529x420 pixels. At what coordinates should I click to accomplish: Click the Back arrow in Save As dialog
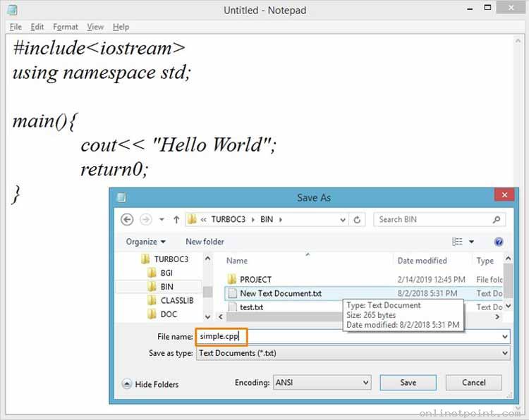coord(127,219)
